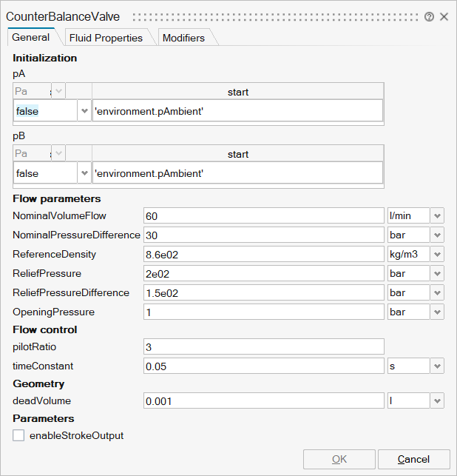This screenshot has height=476, width=457.
Task: Open pA fixed false dropdown
Action: (x=84, y=111)
